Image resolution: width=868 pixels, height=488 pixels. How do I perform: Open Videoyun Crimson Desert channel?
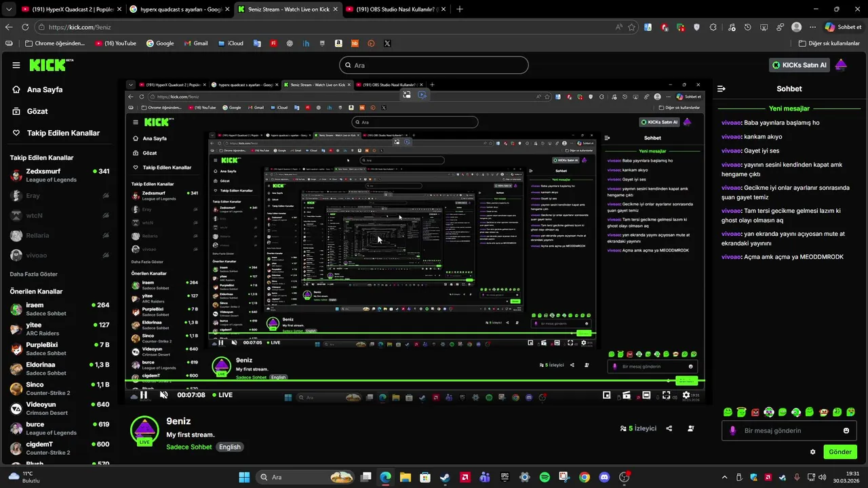60,409
